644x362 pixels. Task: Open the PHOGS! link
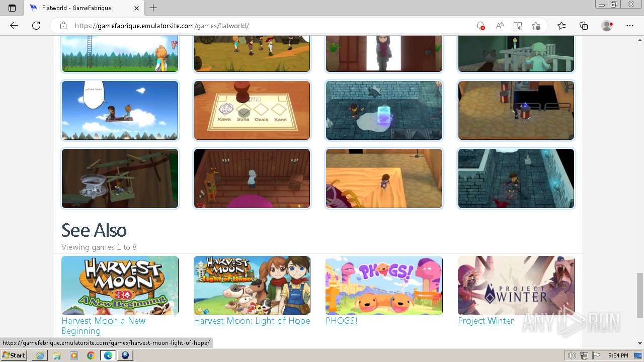(342, 321)
